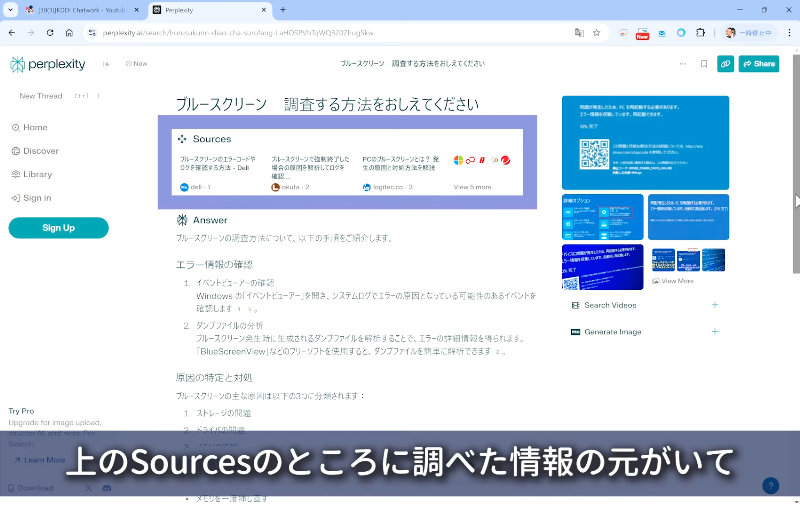Viewport: 800px width, 506px height.
Task: Click the browser home icon
Action: (69, 33)
